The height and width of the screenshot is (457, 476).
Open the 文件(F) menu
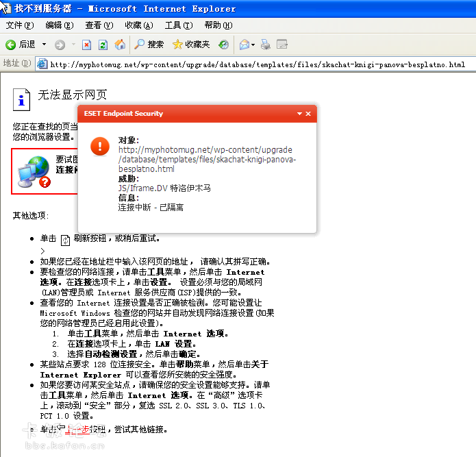(19, 25)
